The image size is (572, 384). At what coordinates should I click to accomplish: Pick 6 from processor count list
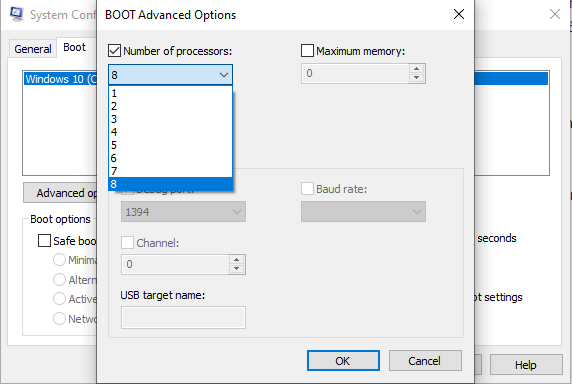click(170, 158)
